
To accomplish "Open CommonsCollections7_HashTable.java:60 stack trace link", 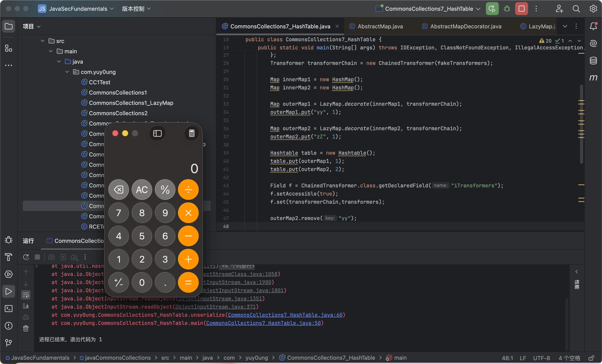I will (x=285, y=315).
